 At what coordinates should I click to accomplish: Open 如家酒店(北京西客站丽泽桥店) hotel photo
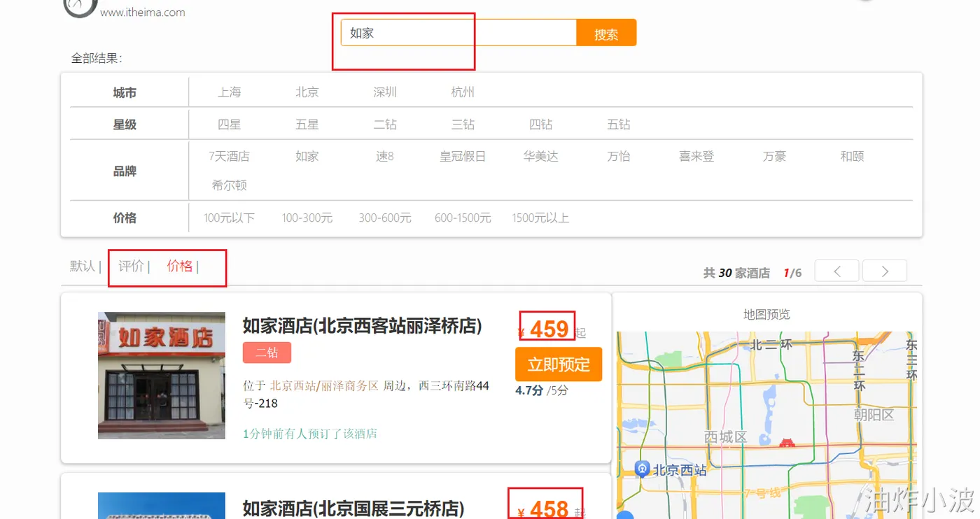coord(162,376)
